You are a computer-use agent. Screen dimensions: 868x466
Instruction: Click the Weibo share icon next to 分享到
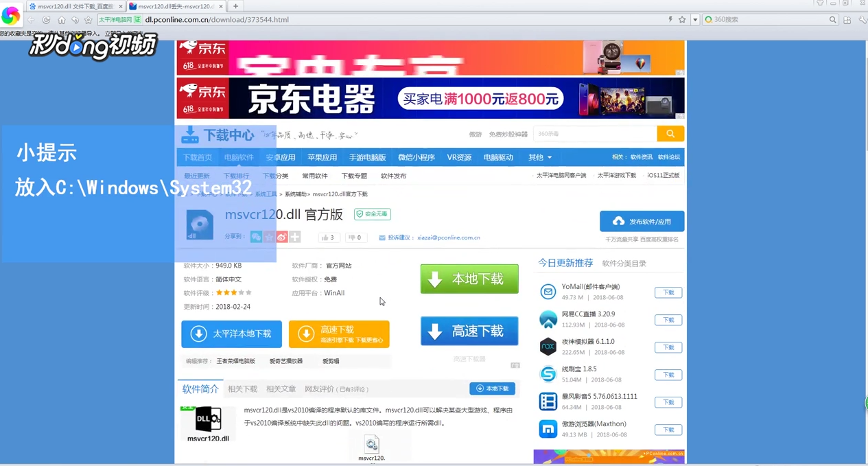(281, 237)
